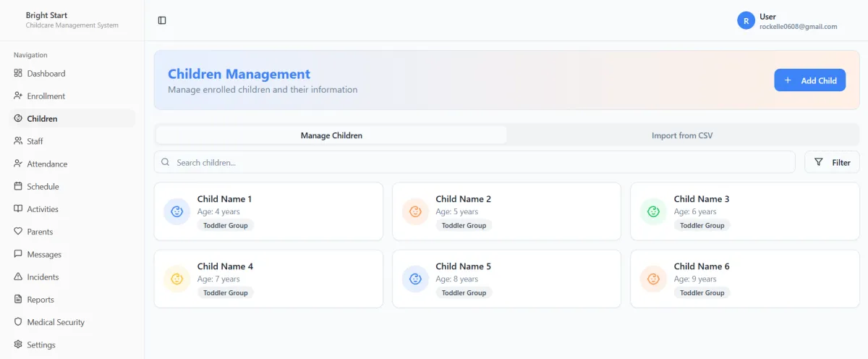Open Dashboard from the navigation
The width and height of the screenshot is (868, 359).
(72, 73)
